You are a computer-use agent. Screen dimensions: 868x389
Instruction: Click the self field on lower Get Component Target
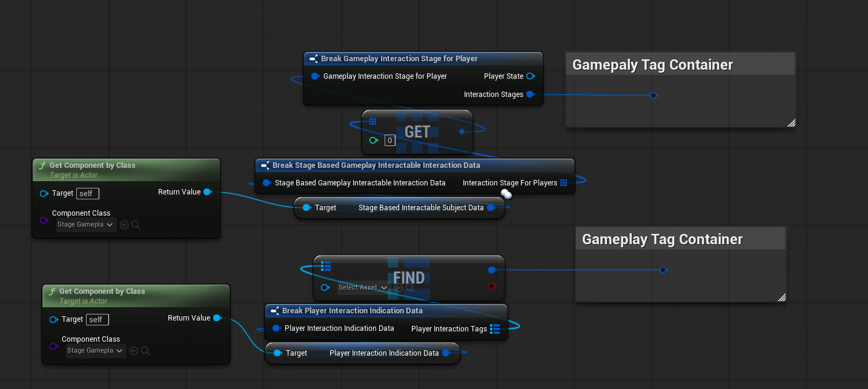(x=96, y=319)
